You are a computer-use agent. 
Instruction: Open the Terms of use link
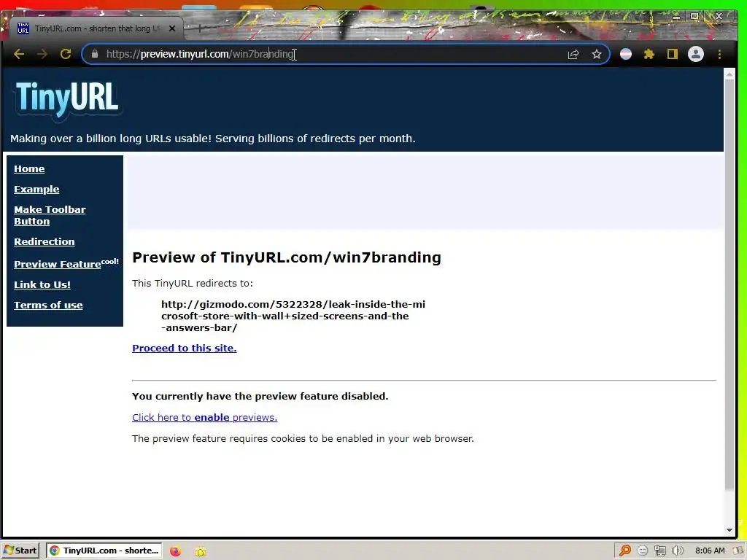pyautogui.click(x=48, y=306)
